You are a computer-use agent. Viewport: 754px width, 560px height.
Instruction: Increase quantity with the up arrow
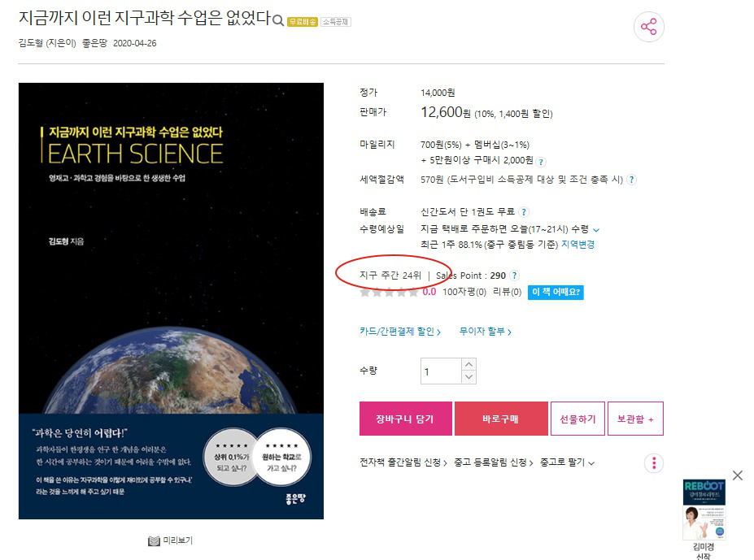click(x=469, y=364)
